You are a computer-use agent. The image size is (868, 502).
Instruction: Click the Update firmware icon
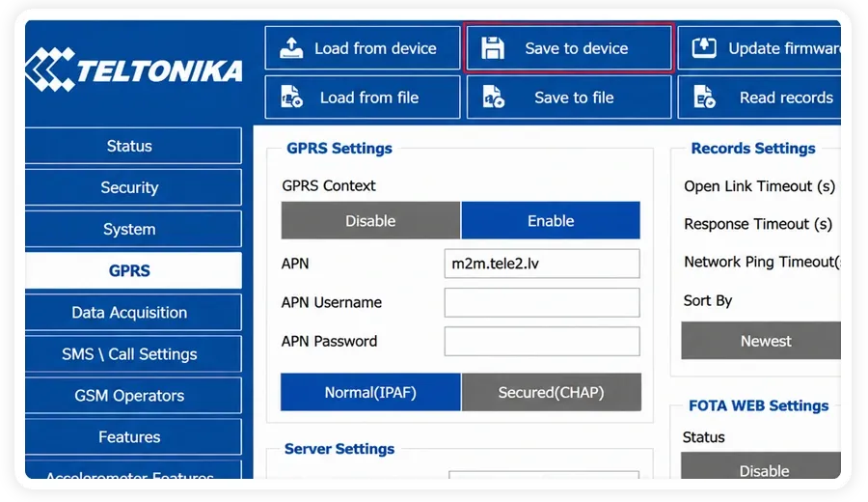click(704, 47)
